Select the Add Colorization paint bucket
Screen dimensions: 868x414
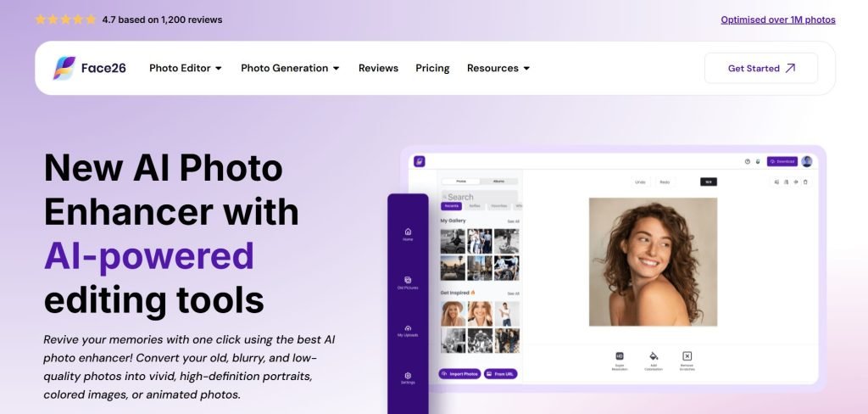click(654, 355)
